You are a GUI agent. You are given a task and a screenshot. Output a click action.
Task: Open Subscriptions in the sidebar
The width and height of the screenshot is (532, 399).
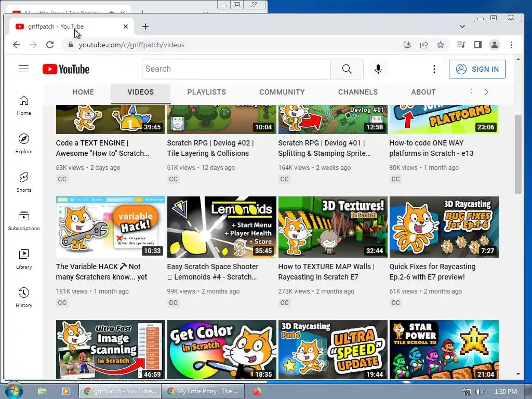tap(24, 220)
